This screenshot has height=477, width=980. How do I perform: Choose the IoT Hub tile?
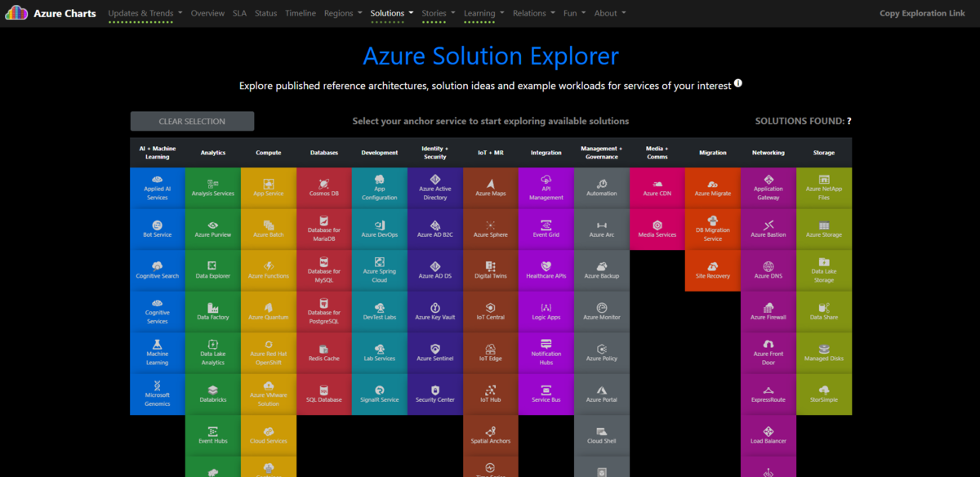[x=491, y=394]
